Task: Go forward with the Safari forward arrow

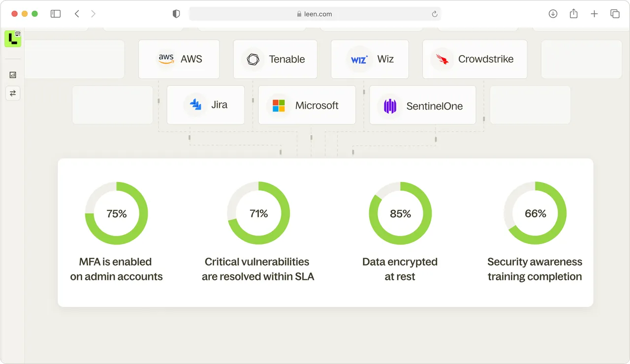Action: (93, 14)
